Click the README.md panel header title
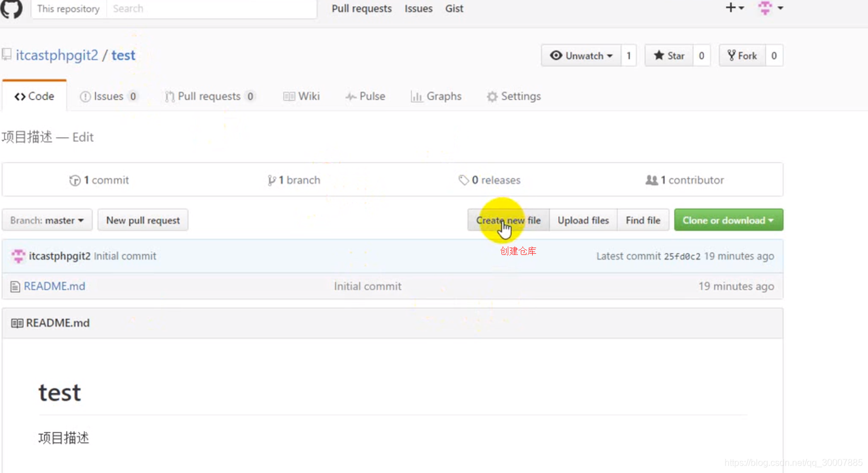 (58, 323)
